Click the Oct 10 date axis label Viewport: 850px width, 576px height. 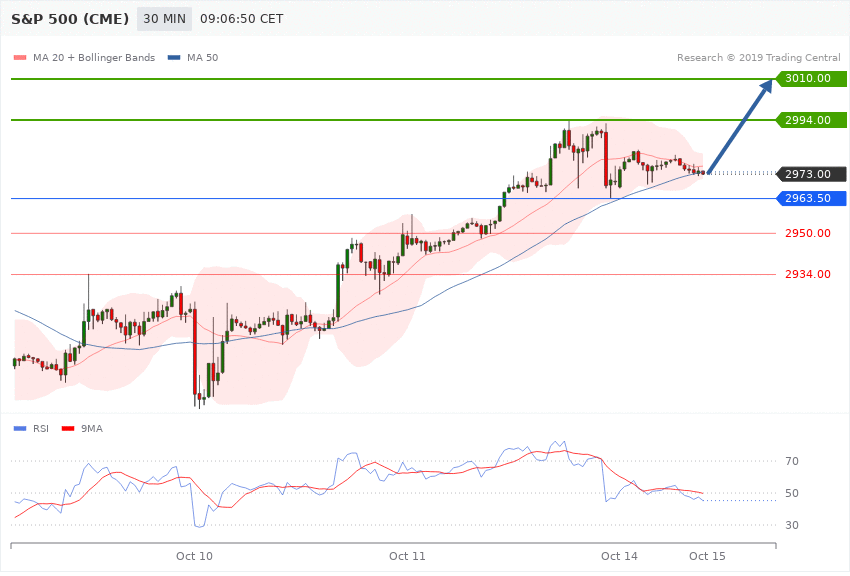point(194,556)
